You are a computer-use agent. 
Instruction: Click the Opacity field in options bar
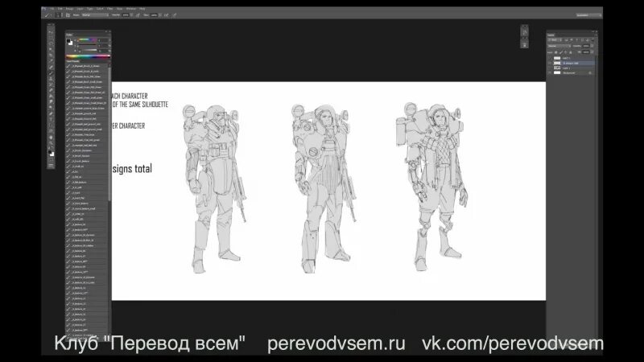click(x=126, y=14)
